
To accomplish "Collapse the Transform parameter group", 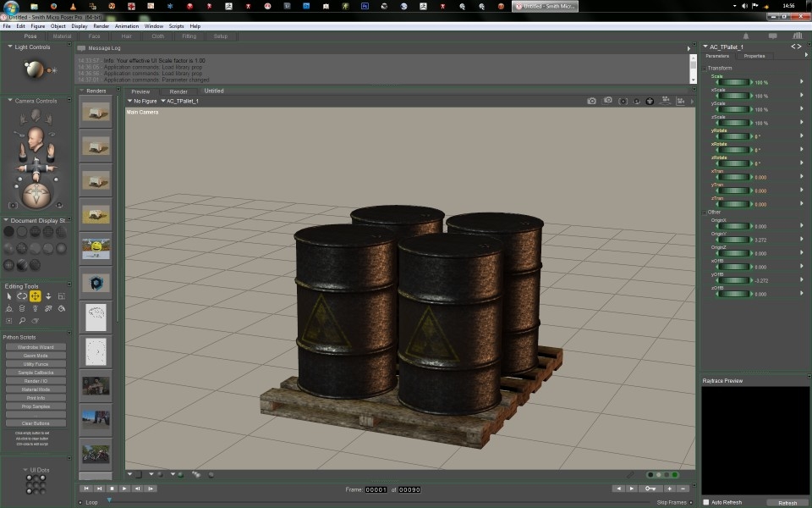I will 705,68.
